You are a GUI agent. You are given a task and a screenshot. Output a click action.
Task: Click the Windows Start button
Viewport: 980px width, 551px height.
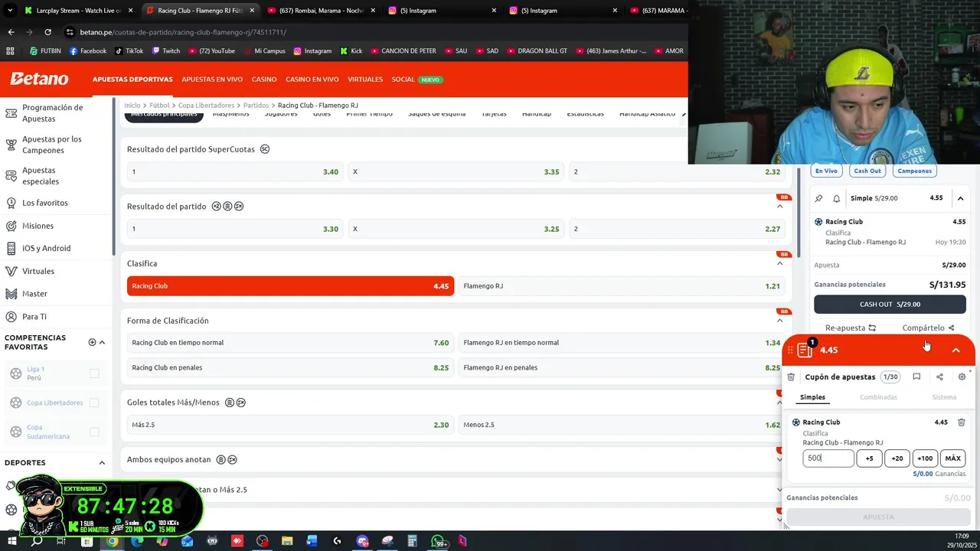11,541
